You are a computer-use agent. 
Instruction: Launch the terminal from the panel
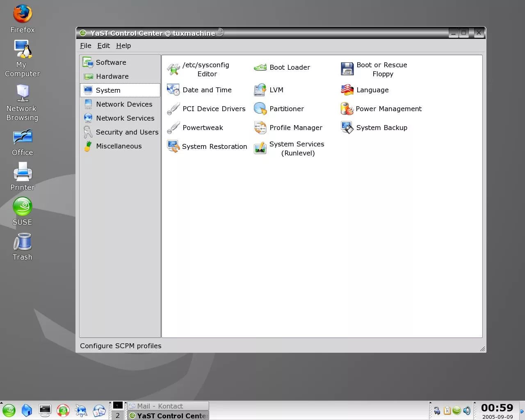tap(45, 411)
